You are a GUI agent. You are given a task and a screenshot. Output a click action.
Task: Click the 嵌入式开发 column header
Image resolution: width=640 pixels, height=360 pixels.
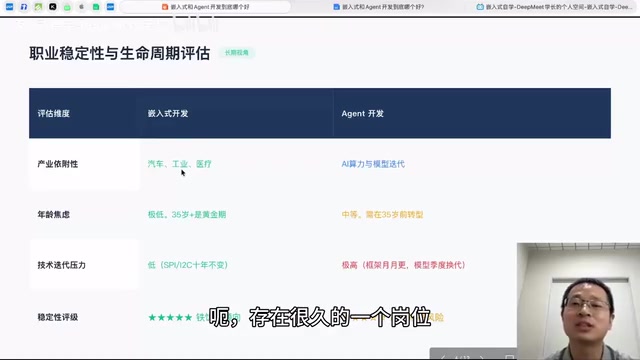[x=168, y=113]
